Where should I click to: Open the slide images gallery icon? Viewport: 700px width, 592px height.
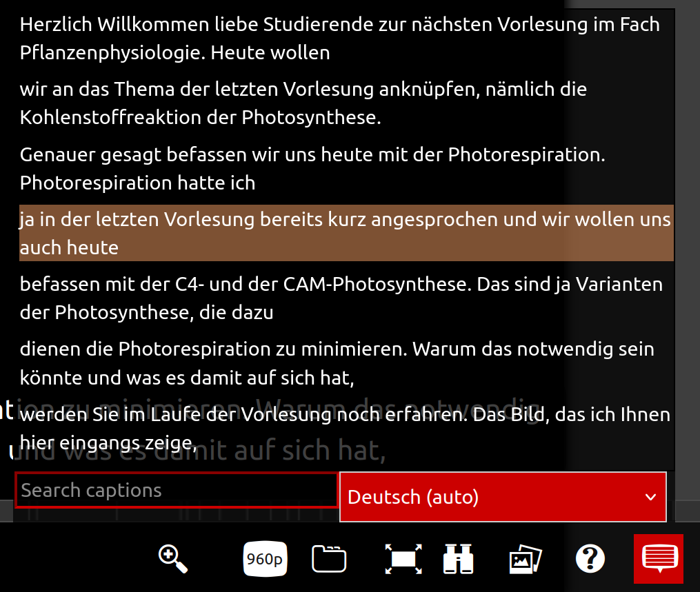point(525,559)
